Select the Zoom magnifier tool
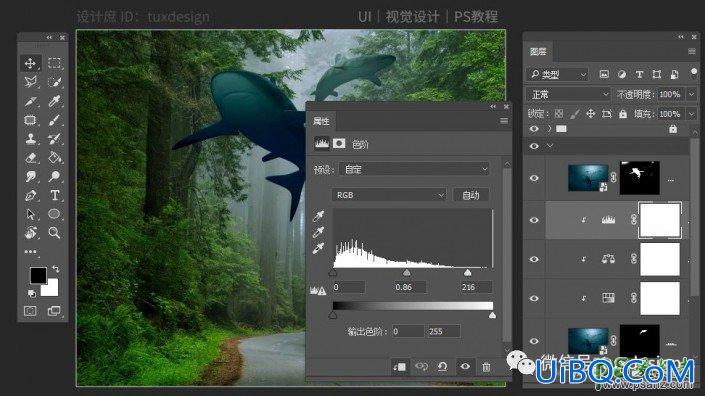Screen dimensions: 705x396 [54, 233]
